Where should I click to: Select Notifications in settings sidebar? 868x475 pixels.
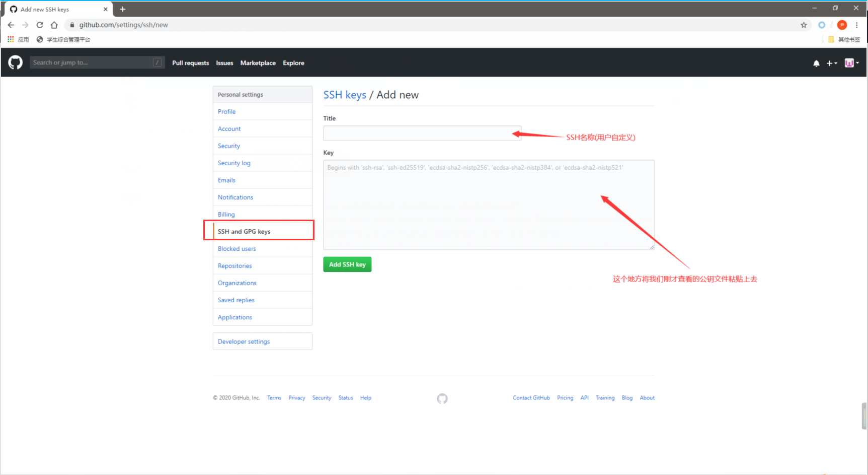[263, 197]
